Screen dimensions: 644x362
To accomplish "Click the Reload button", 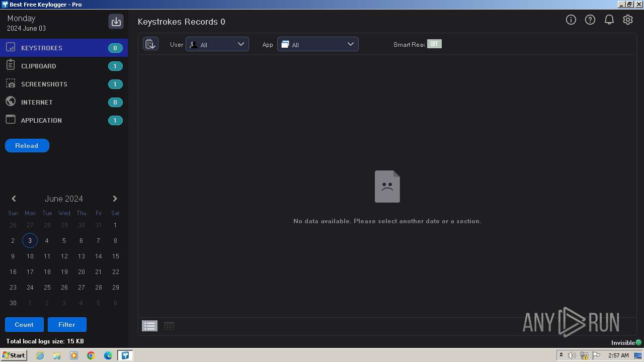I will [27, 145].
